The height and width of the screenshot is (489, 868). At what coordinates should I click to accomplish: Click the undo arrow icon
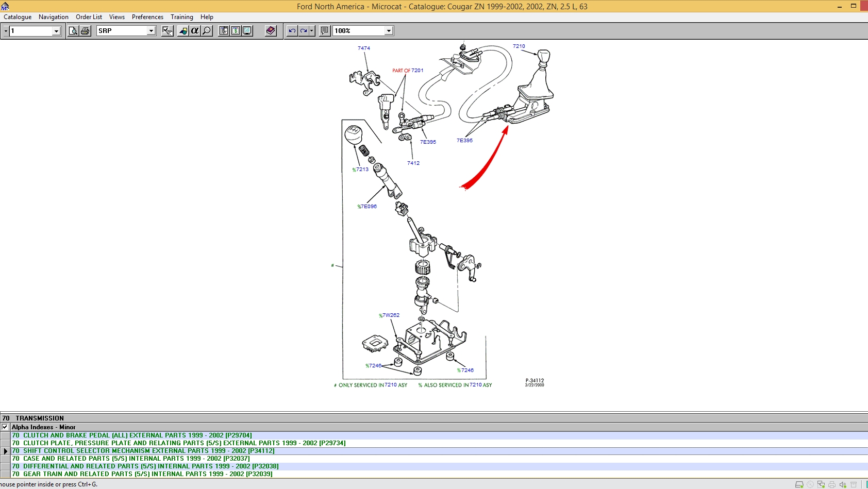coord(292,31)
